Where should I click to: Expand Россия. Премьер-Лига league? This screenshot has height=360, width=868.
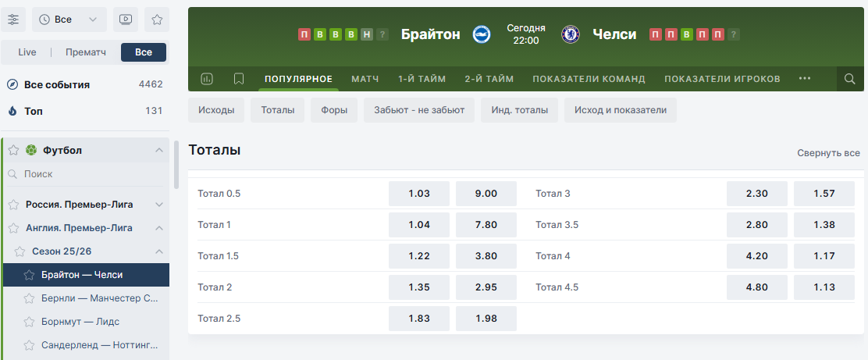coord(158,205)
